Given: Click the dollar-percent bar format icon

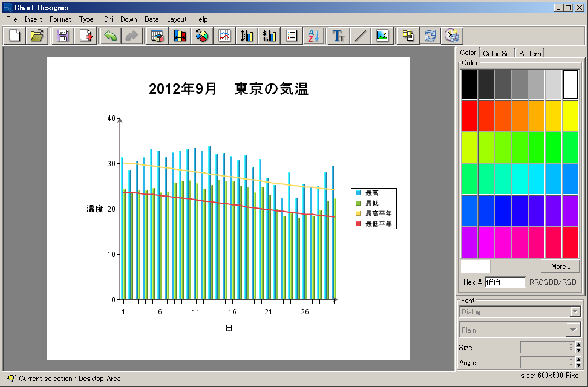Looking at the screenshot, I should pyautogui.click(x=269, y=36).
